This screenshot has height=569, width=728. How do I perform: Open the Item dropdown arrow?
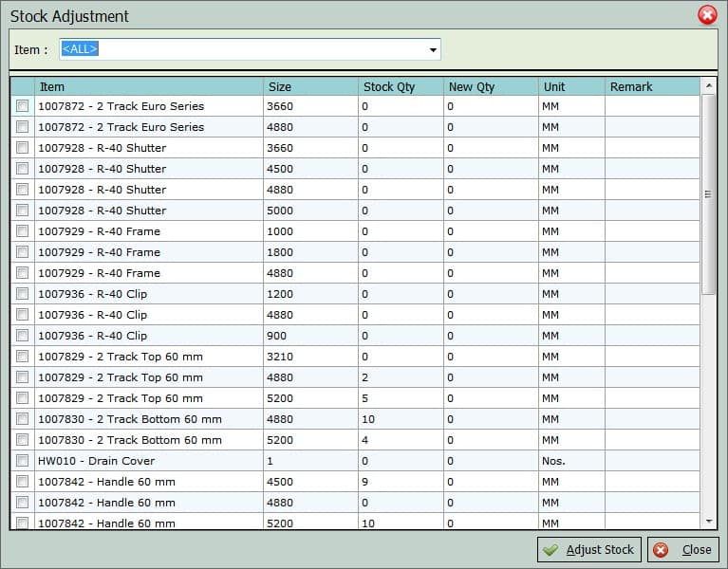[x=433, y=49]
